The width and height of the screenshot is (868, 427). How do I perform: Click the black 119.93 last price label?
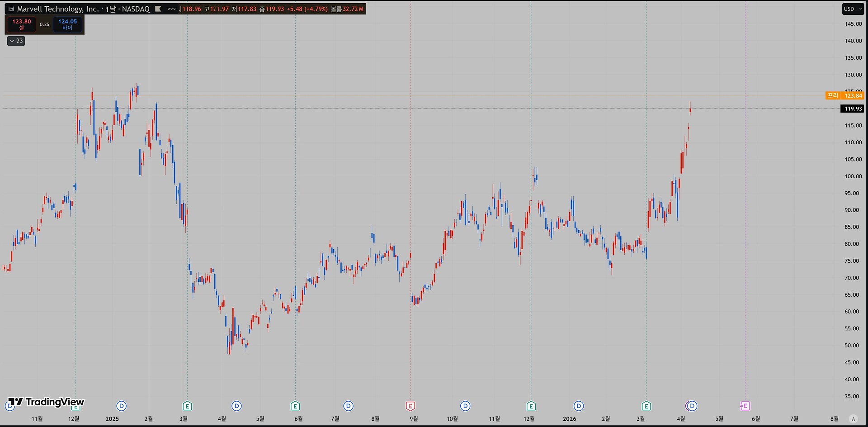tap(853, 109)
